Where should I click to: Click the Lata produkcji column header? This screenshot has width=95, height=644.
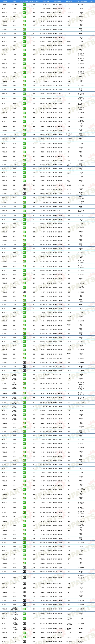click(46, 1)
